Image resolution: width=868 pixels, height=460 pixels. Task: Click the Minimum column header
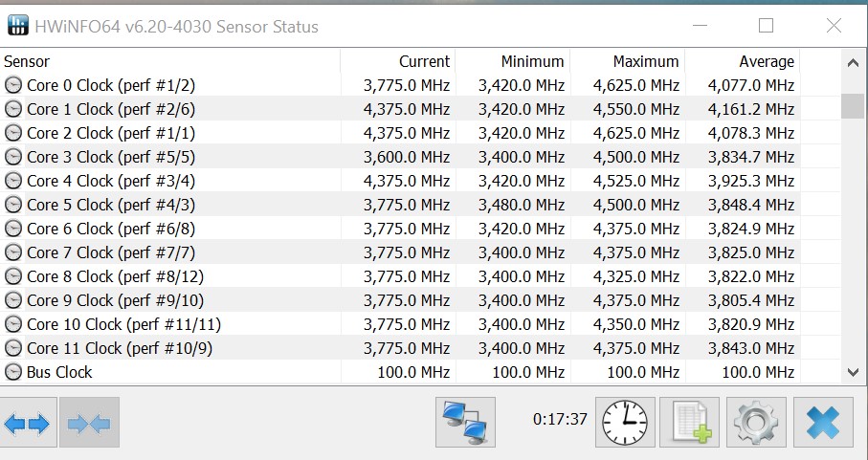(513, 61)
